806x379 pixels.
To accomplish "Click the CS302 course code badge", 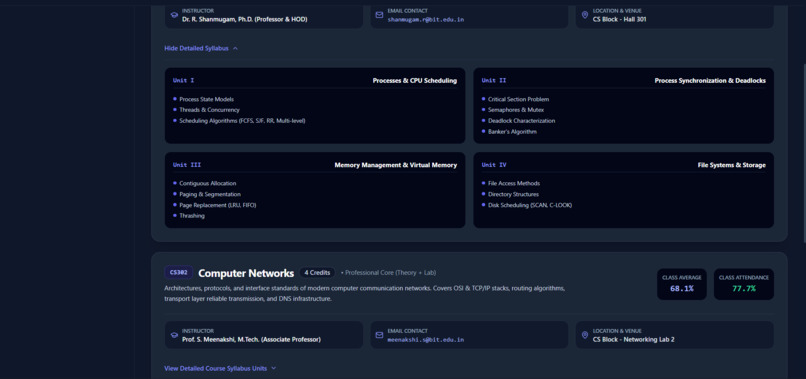I will tap(178, 273).
